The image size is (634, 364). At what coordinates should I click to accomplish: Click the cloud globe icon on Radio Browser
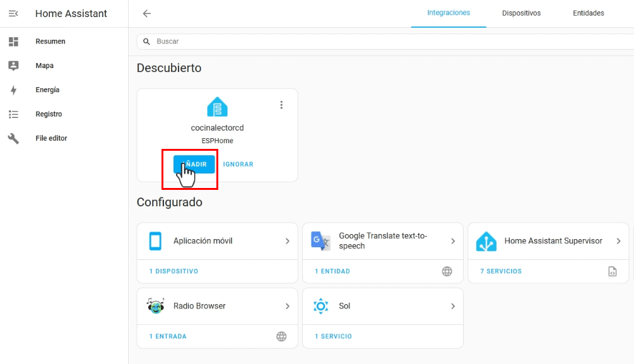[x=281, y=336]
